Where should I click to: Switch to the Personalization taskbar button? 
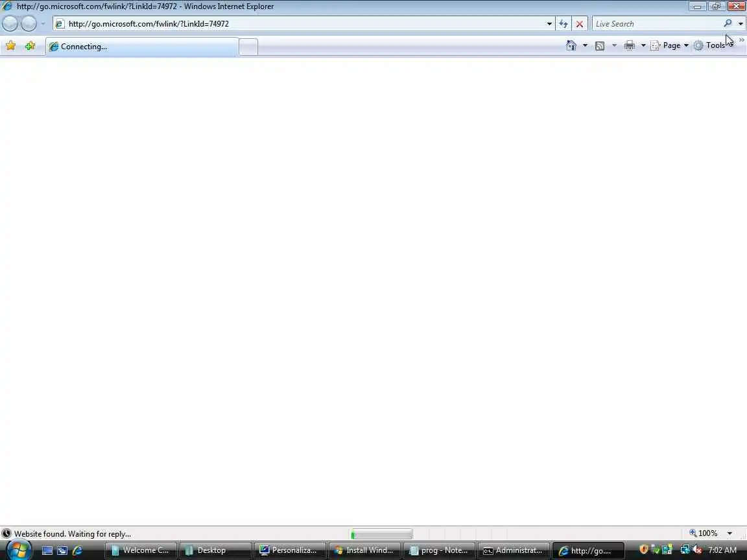click(290, 550)
